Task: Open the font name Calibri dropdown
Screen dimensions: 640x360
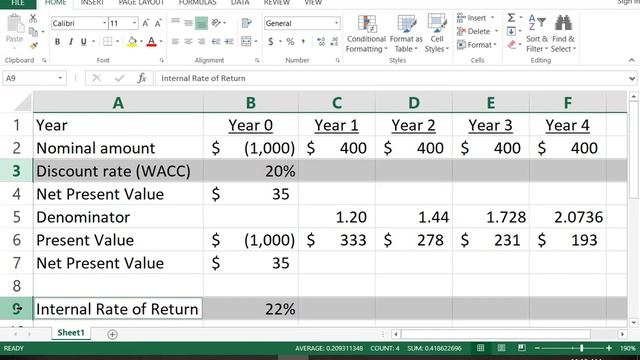Action: click(104, 23)
